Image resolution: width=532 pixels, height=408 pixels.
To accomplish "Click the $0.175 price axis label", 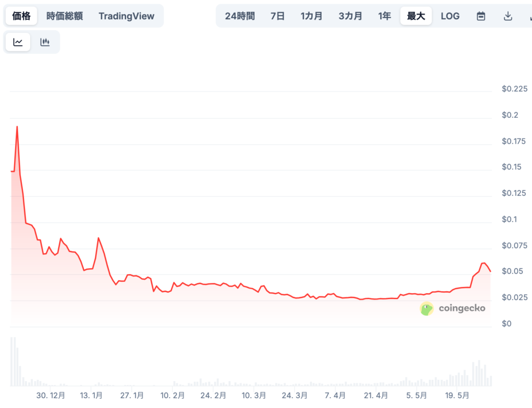I will pyautogui.click(x=514, y=141).
